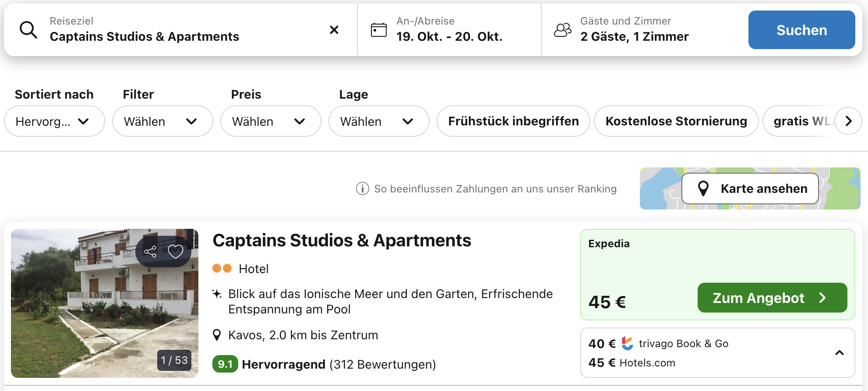The height and width of the screenshot is (391, 868).
Task: Share the hotel via share icon
Action: click(150, 252)
